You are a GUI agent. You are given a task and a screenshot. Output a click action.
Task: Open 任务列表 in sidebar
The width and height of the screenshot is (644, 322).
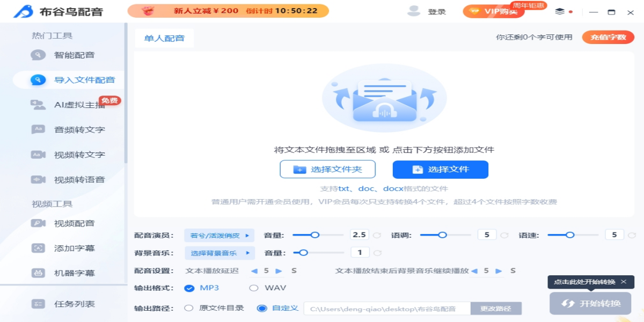click(74, 304)
